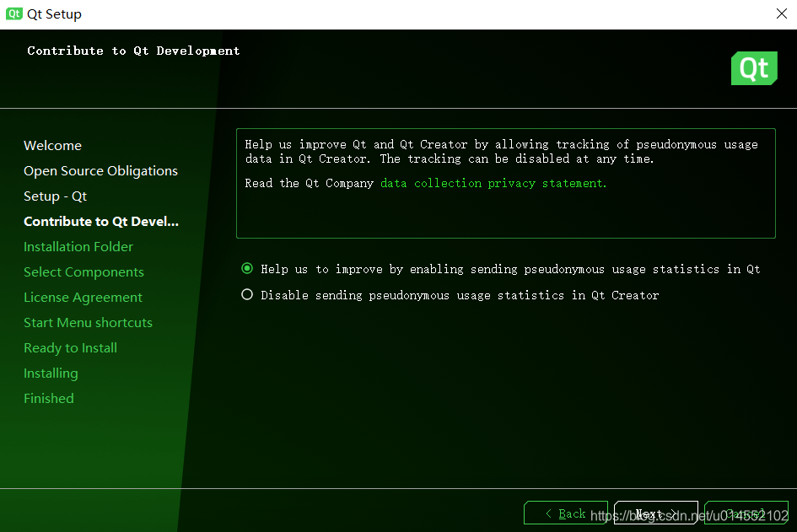The image size is (797, 532).
Task: Click the 'Help us improve Qt' description text
Action: click(501, 152)
